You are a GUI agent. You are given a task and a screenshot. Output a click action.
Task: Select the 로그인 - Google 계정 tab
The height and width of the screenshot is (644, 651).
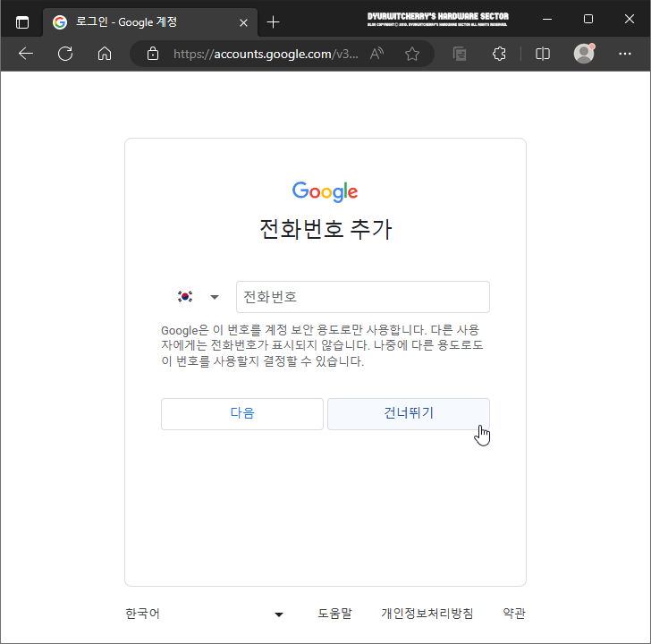point(150,22)
